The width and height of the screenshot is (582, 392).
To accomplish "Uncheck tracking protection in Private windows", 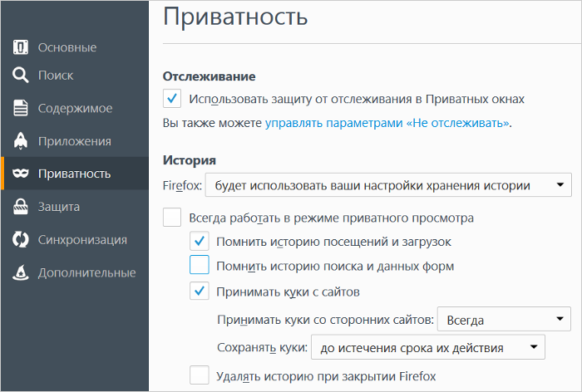I will (x=172, y=99).
